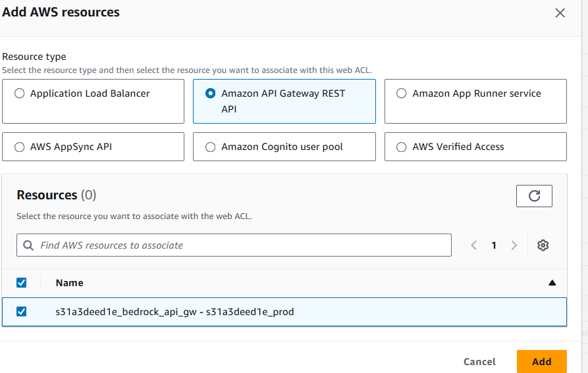588x373 pixels.
Task: Select Application Load Balancer resource type
Action: [x=20, y=93]
